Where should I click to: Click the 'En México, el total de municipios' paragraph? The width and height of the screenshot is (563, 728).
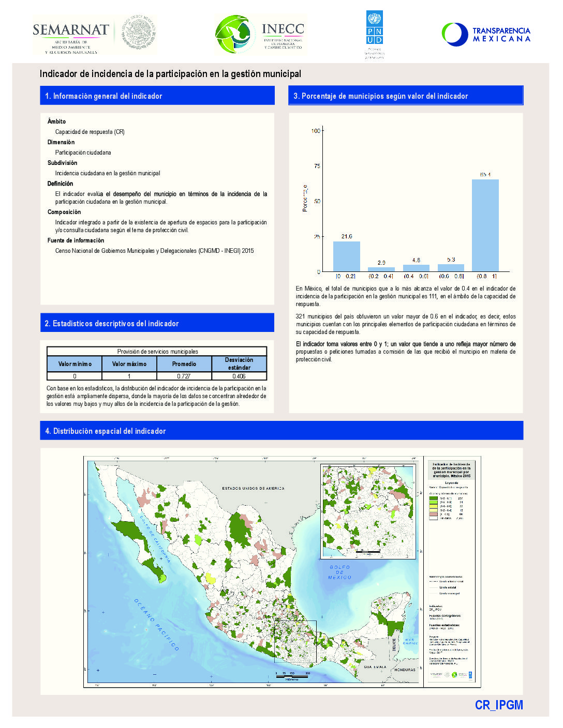[x=406, y=296]
